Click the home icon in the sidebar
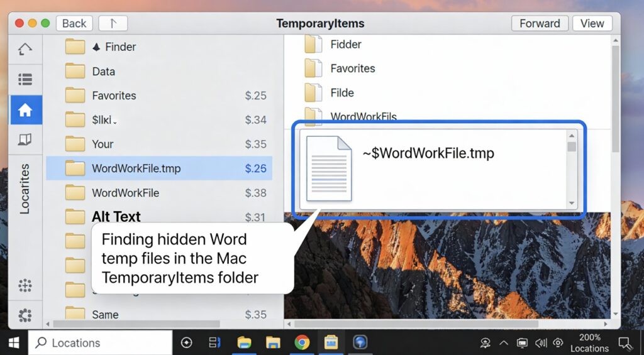The width and height of the screenshot is (644, 355). (25, 111)
